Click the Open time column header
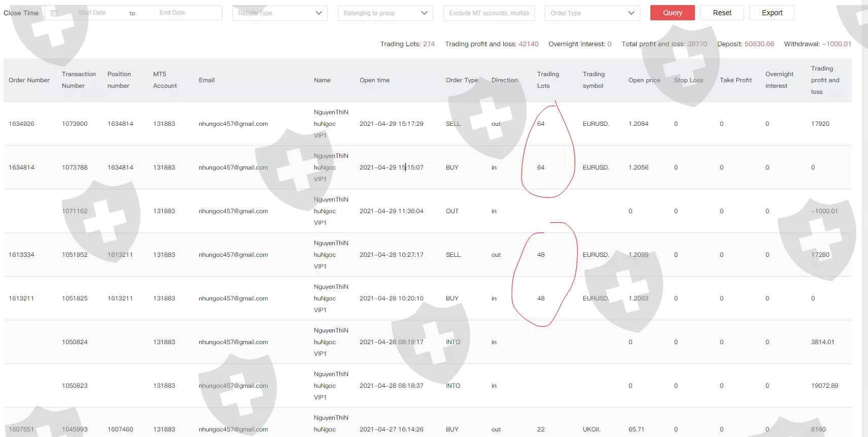 coord(374,80)
